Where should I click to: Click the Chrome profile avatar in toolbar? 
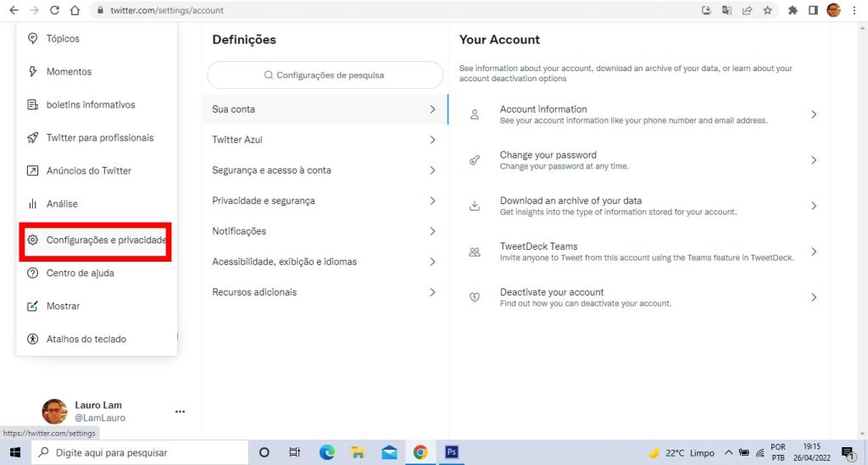click(x=834, y=10)
